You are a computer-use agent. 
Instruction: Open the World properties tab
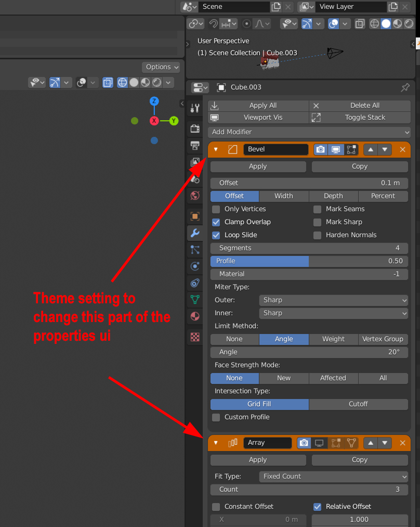[195, 196]
